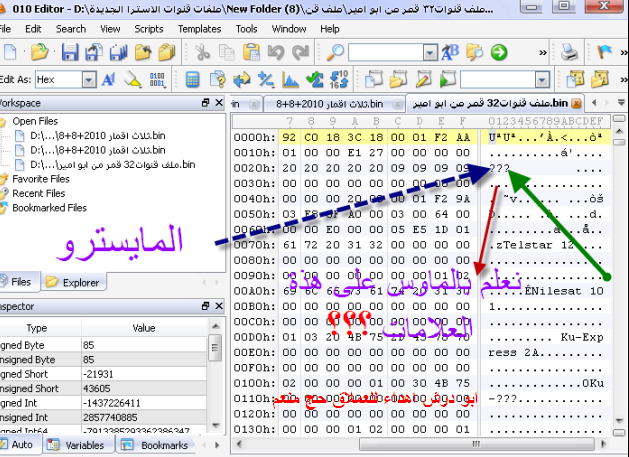Screen dimensions: 629x457
Task: Open the View menu
Action: pos(110,29)
